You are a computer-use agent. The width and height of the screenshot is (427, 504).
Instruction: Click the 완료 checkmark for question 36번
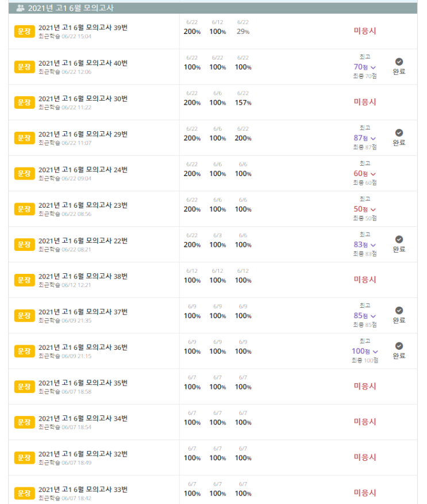tap(399, 346)
